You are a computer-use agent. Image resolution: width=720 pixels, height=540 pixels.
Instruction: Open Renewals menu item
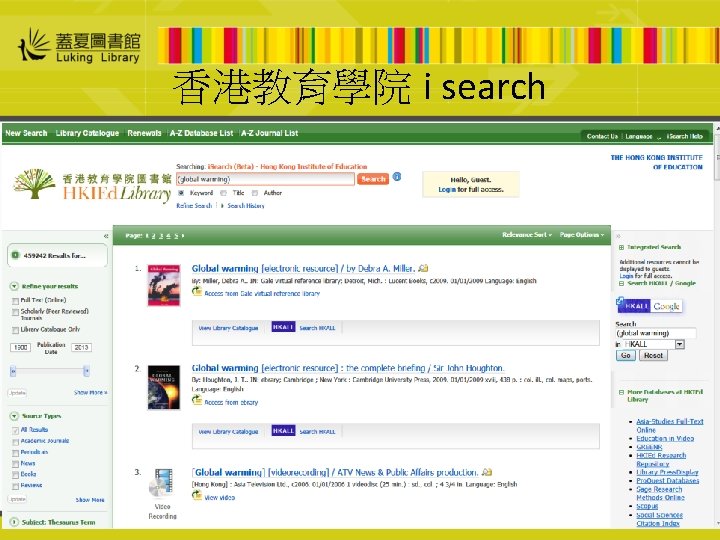pos(144,133)
